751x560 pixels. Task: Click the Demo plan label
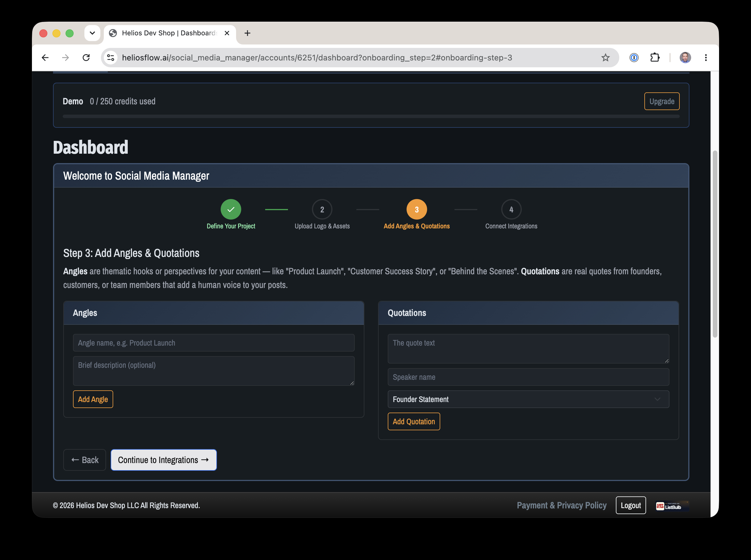point(73,101)
